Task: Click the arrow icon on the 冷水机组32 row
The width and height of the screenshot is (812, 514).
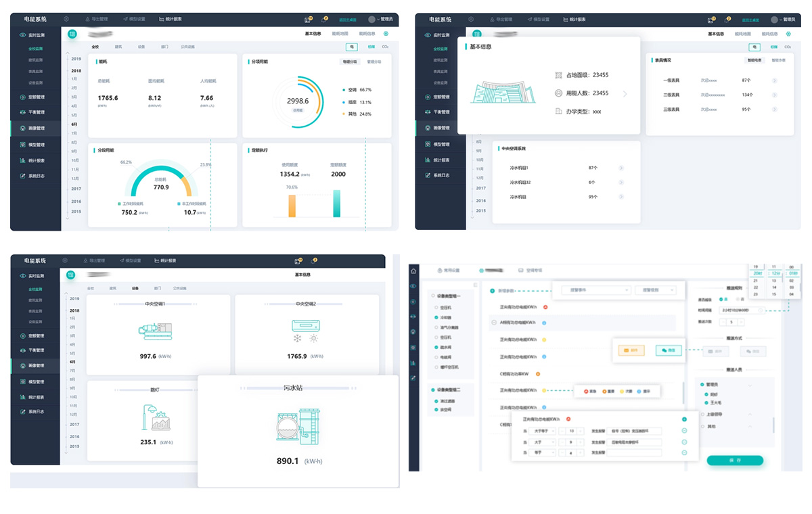Action: pos(621,182)
